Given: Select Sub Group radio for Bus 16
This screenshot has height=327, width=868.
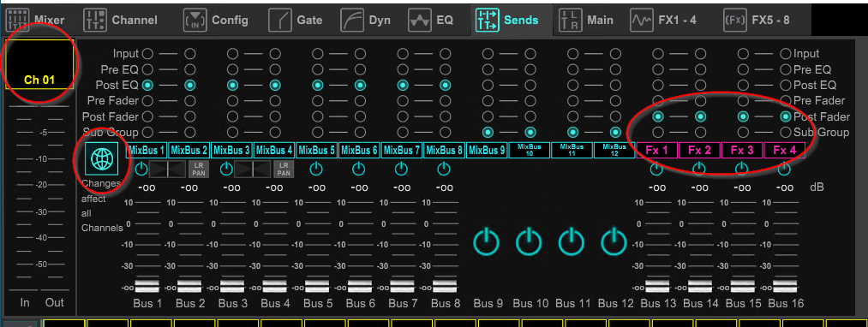Looking at the screenshot, I should 786,132.
